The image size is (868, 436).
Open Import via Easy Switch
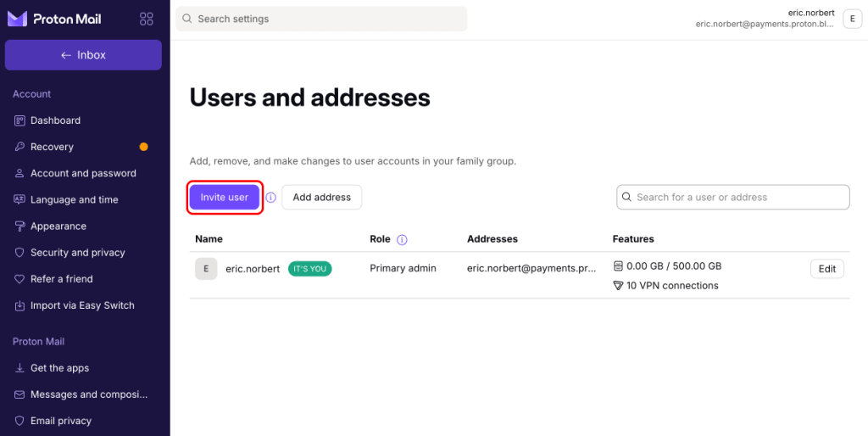tap(82, 305)
